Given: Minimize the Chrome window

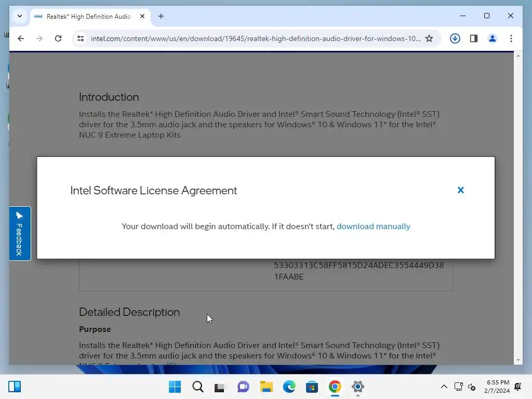Looking at the screenshot, I should point(463,16).
